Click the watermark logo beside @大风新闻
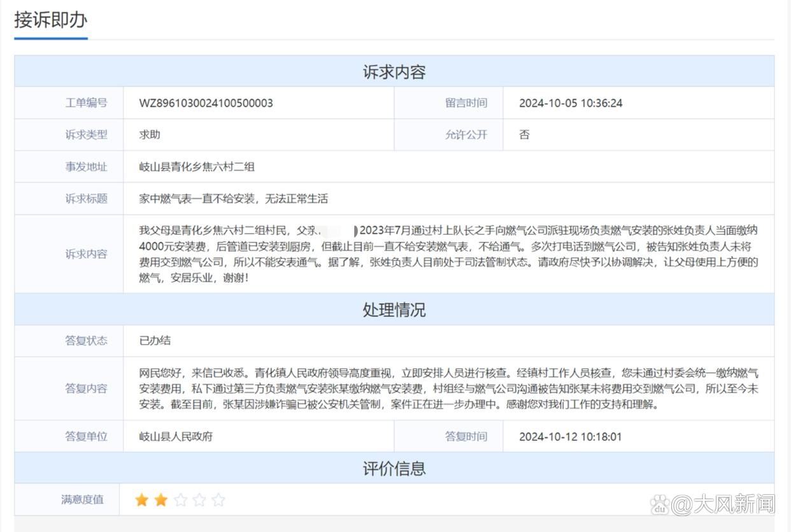Viewport: 791px width, 532px height. pyautogui.click(x=660, y=504)
